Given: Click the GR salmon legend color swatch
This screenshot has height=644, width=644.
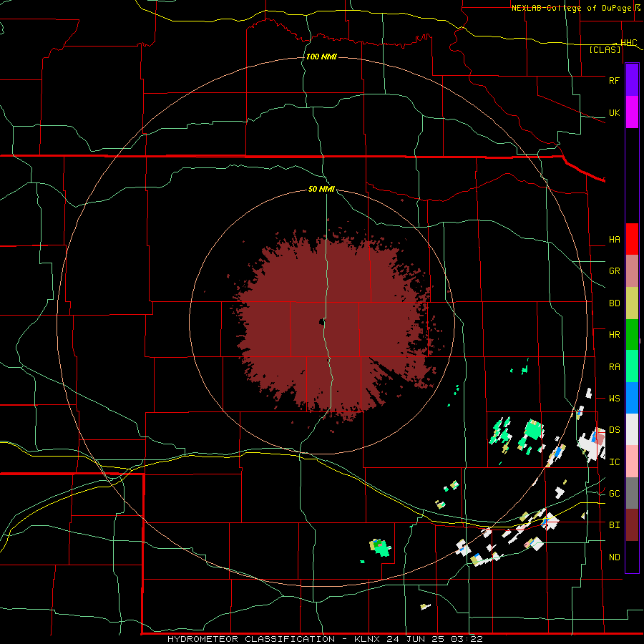Looking at the screenshot, I should click(632, 271).
